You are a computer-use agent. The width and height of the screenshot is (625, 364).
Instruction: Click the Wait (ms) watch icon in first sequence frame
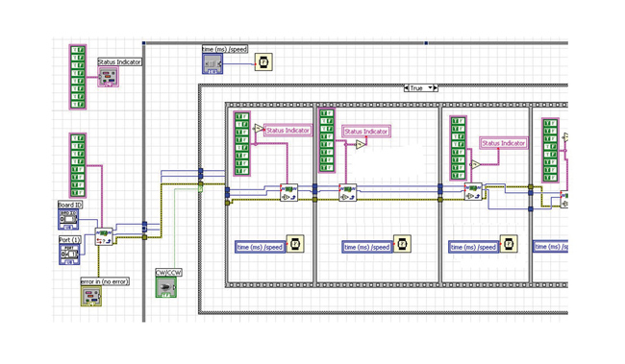tap(295, 244)
